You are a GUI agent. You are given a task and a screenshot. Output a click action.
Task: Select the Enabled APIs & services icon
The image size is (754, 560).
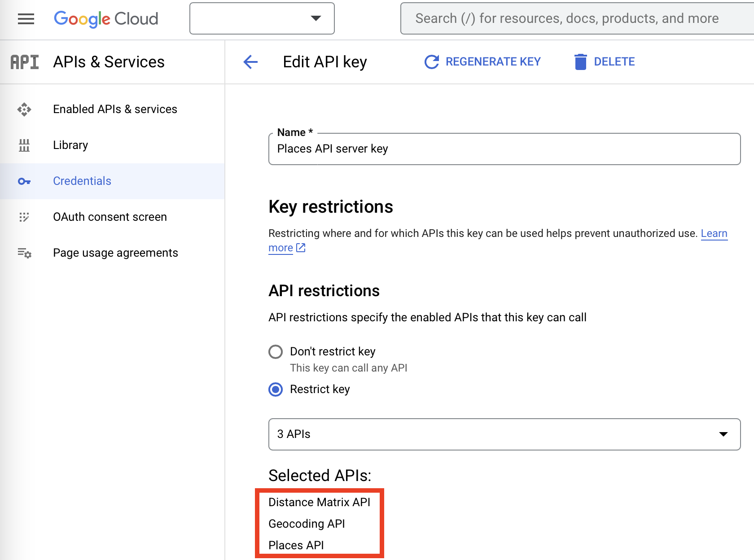[24, 109]
